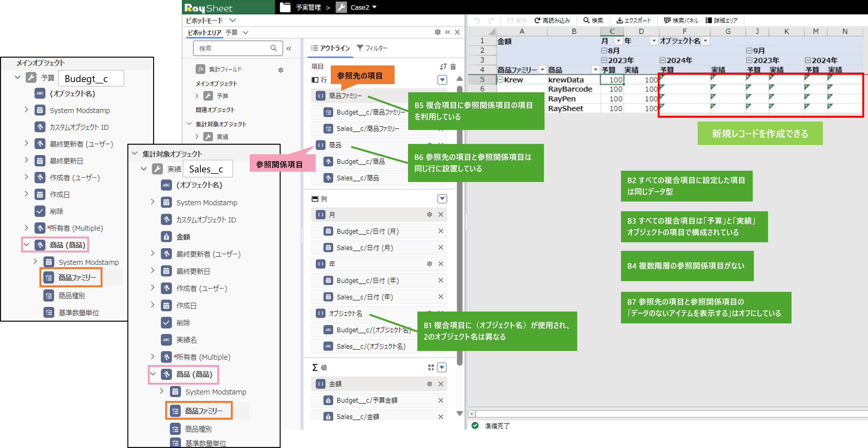The height and width of the screenshot is (448, 868).
Task: Click the magnifier icon in the field search box
Action: [273, 48]
